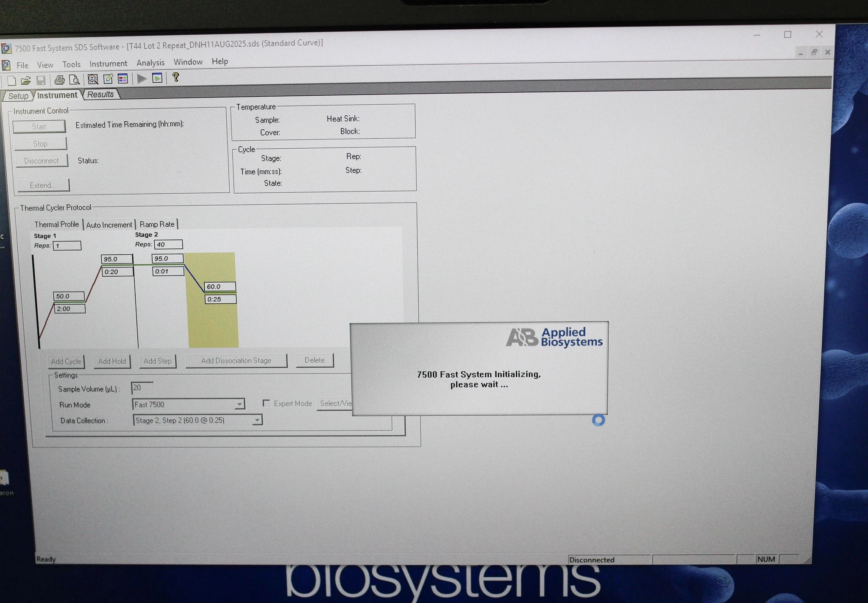Expand the Run Mode dropdown
868x603 pixels.
coord(239,404)
